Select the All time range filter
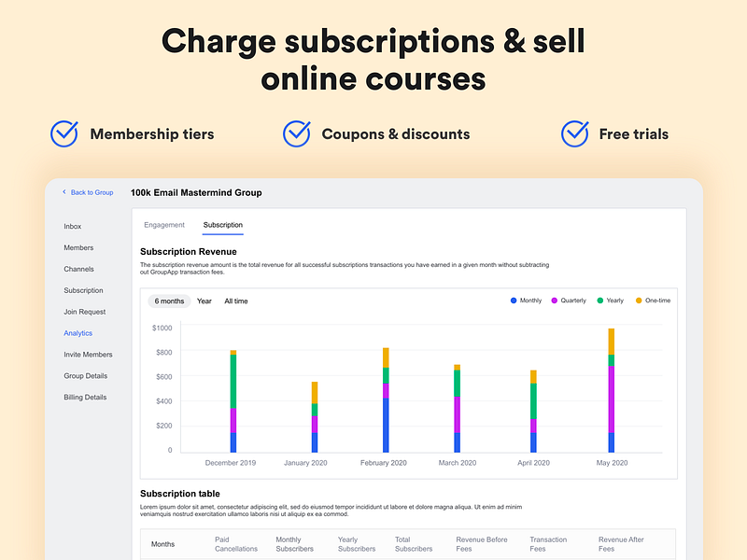 point(236,301)
